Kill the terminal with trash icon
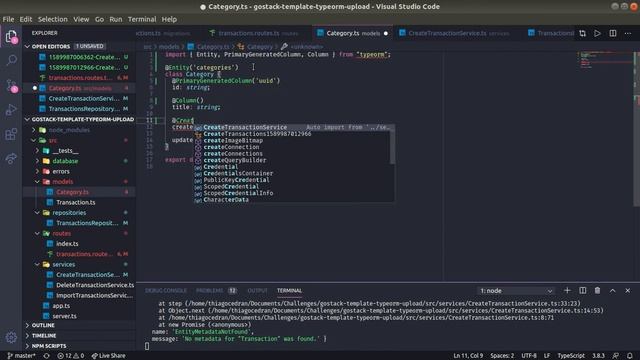The width and height of the screenshot is (640, 360). click(x=597, y=291)
